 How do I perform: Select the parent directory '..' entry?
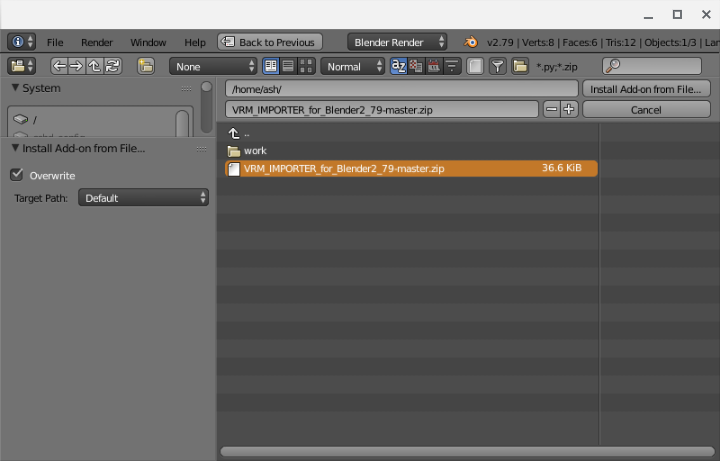pos(411,134)
